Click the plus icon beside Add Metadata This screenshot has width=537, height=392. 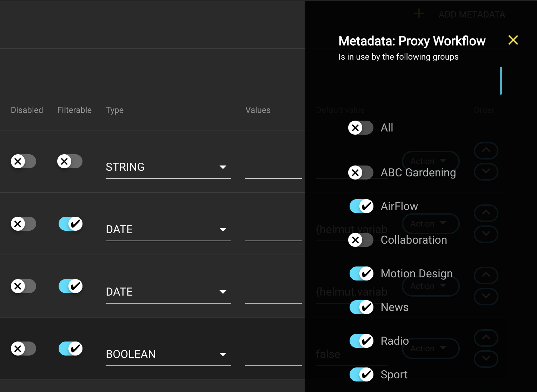coord(419,14)
